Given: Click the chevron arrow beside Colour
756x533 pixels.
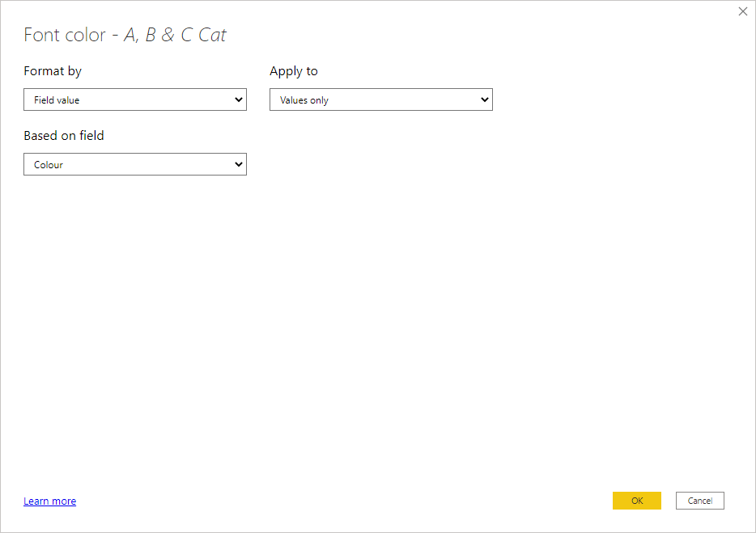Looking at the screenshot, I should [x=239, y=164].
